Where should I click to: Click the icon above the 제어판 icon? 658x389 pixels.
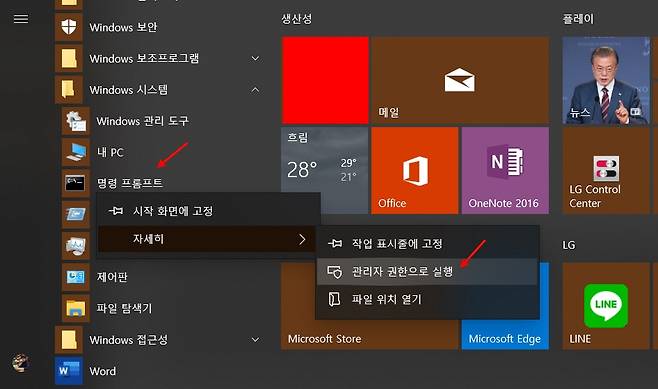coord(76,245)
